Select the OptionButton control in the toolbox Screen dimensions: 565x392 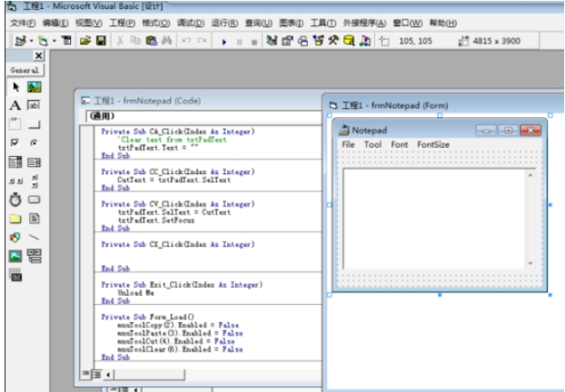(35, 142)
